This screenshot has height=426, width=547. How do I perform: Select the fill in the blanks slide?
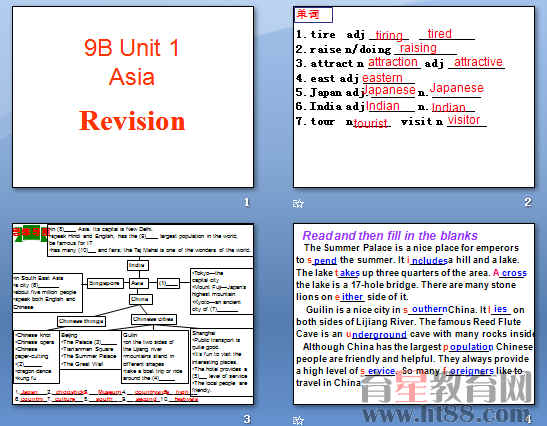click(414, 314)
